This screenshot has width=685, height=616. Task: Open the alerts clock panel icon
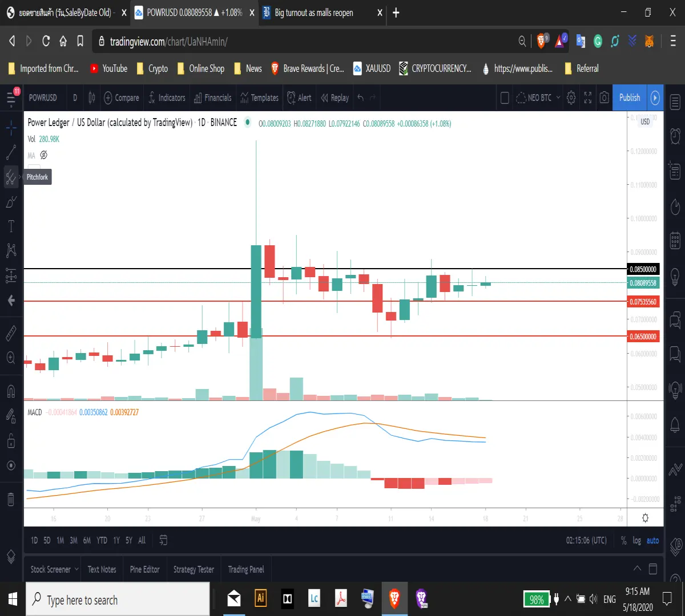[675, 136]
